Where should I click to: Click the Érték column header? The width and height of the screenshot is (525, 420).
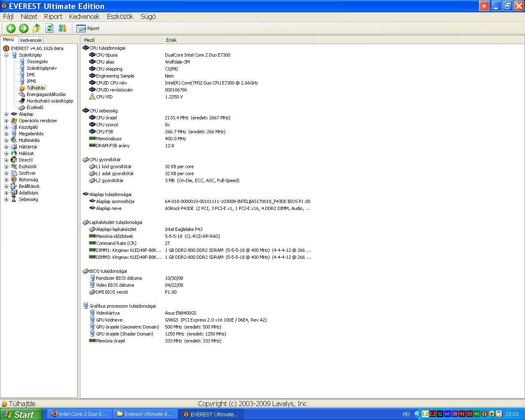point(238,40)
